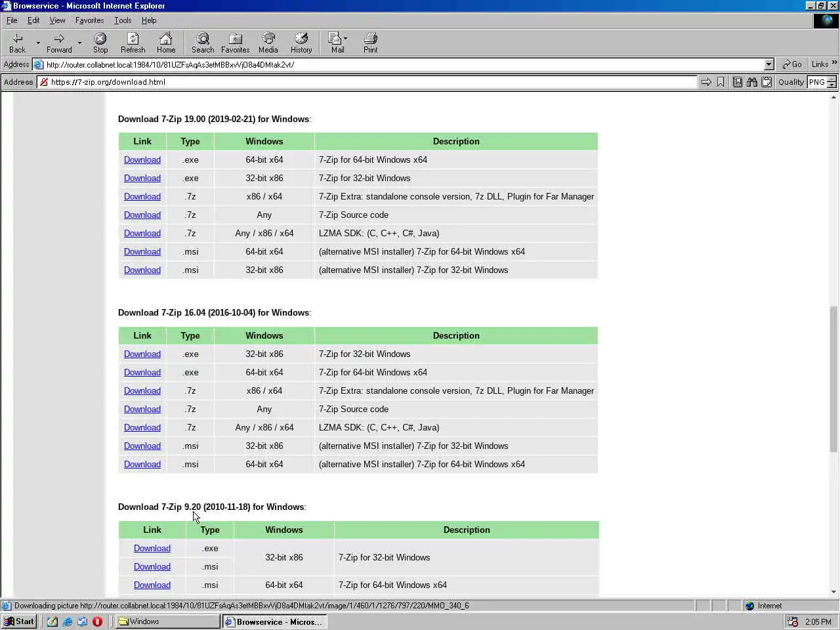840x630 pixels.
Task: Download 7-Zip 19.00 64-bit x64 .exe
Action: [142, 159]
